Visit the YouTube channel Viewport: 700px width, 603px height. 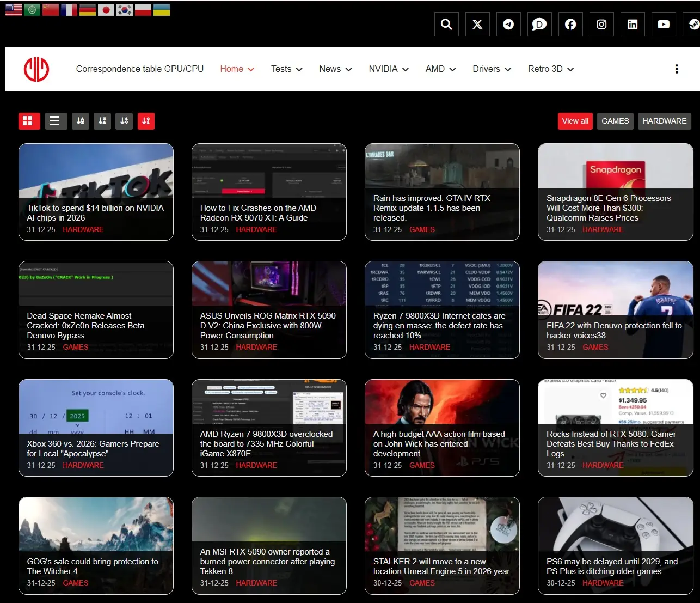coord(664,24)
